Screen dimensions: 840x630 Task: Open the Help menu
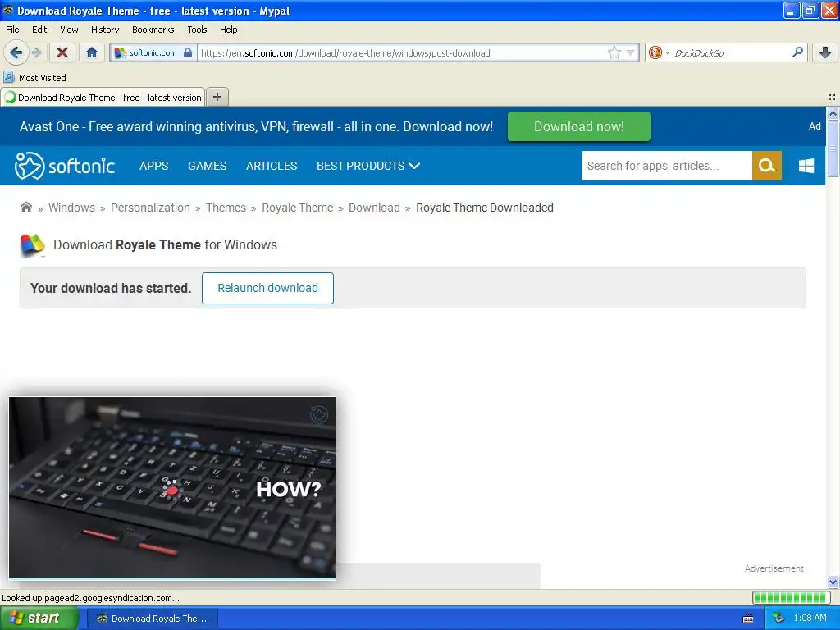click(228, 30)
